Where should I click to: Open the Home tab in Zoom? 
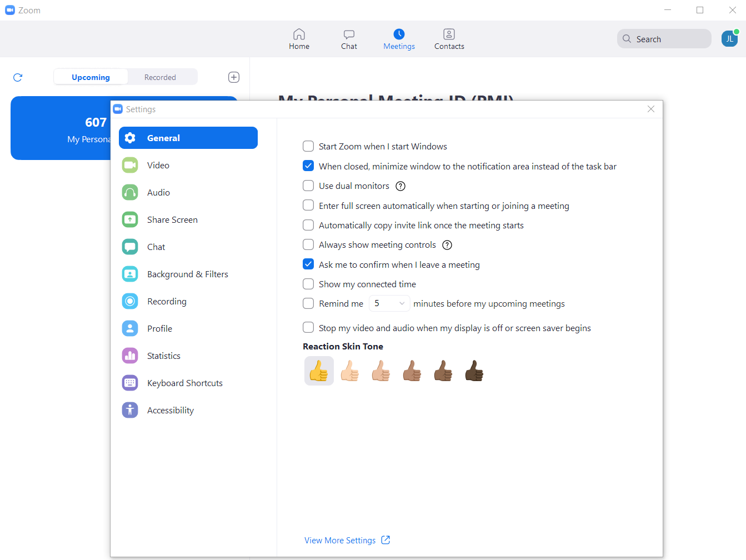coord(299,39)
